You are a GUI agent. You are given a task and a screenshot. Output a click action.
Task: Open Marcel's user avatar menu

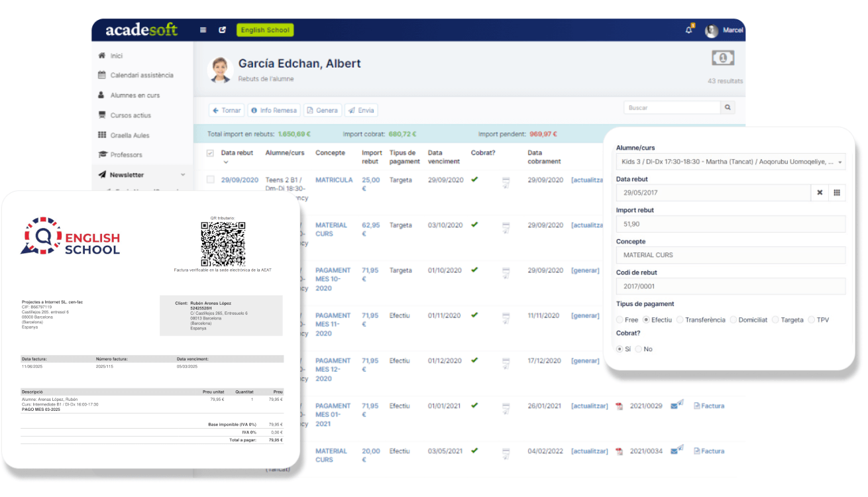click(x=712, y=30)
